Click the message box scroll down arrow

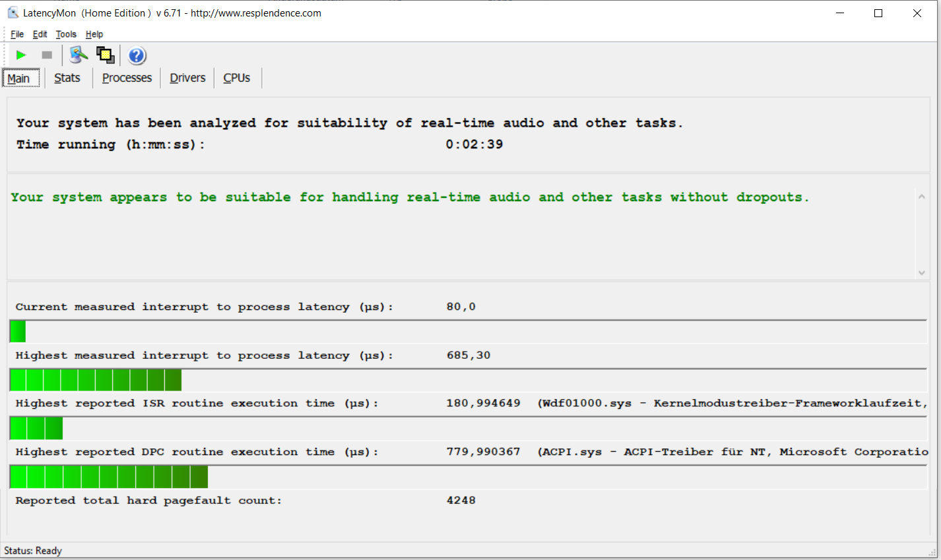click(922, 272)
